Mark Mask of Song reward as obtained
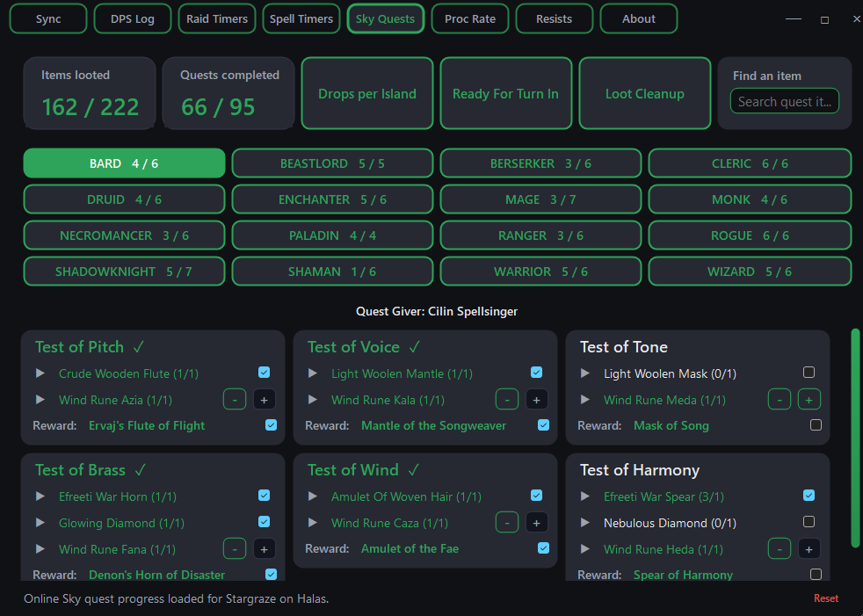This screenshot has height=616, width=863. [816, 425]
